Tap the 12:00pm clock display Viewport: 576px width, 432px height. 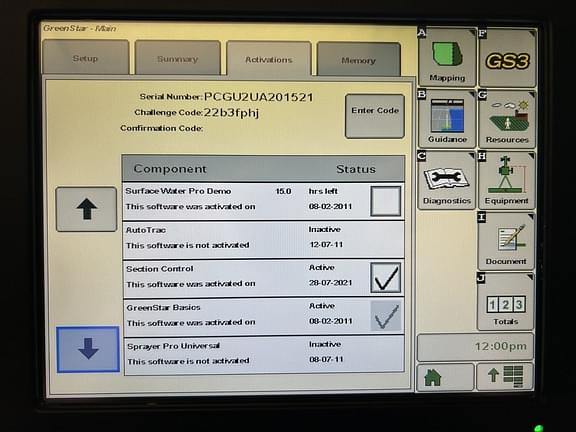tap(475, 347)
